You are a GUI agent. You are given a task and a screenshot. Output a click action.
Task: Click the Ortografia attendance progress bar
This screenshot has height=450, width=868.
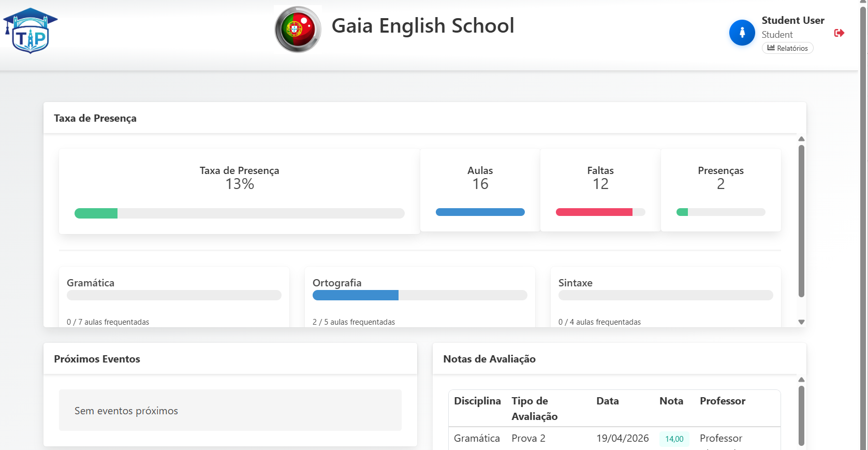click(x=420, y=295)
